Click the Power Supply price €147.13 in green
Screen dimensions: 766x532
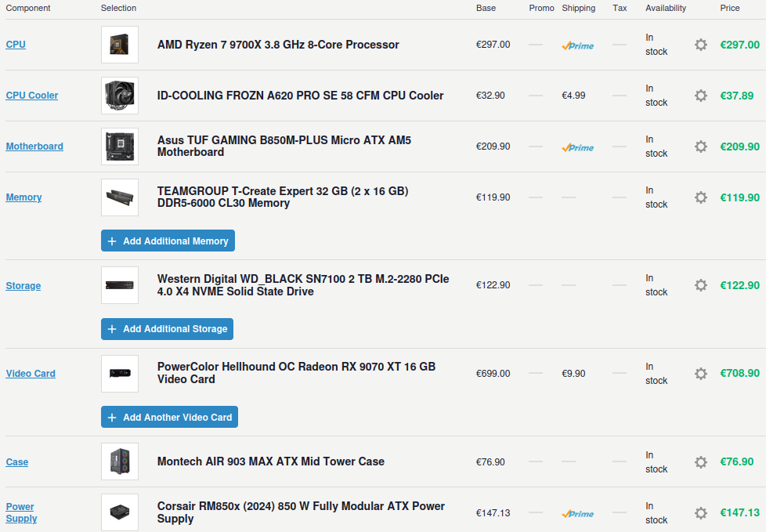coord(739,512)
